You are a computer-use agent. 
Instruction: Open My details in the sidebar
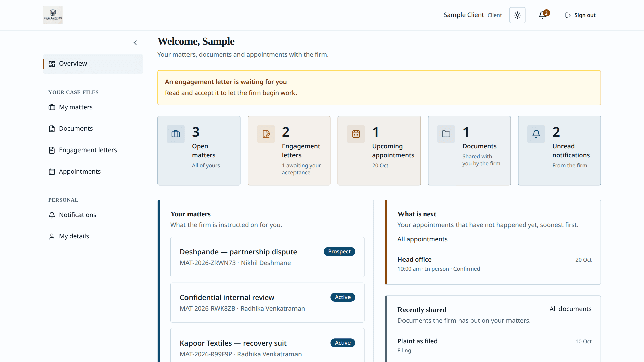click(93, 236)
